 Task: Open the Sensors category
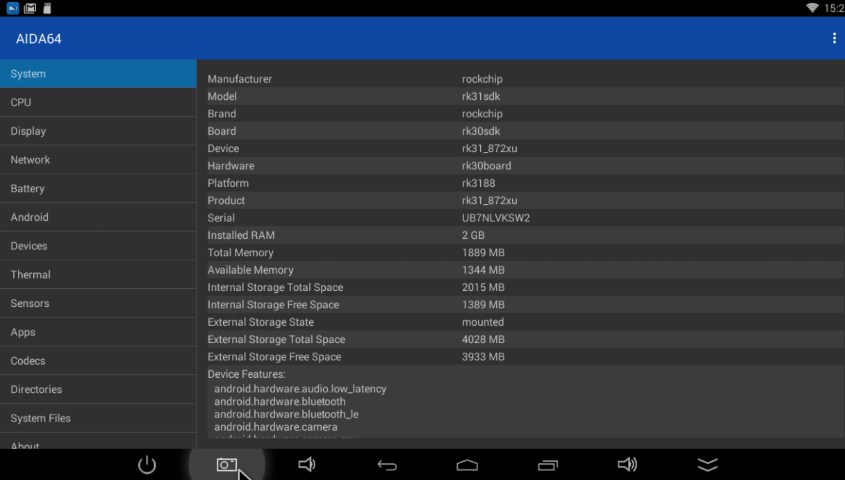tap(98, 303)
